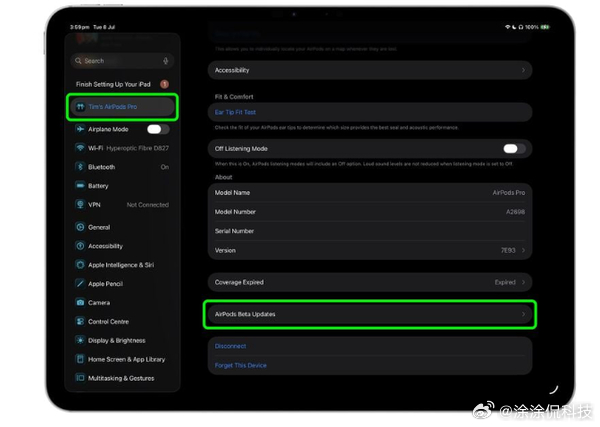Screen dimensions: 600x427
Task: Click the Version value 7E93
Action: 508,250
